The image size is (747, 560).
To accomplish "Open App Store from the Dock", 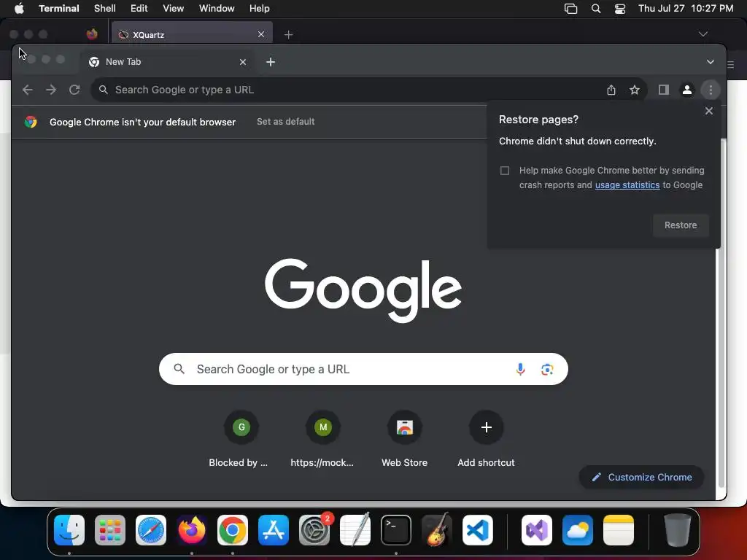I will click(274, 530).
